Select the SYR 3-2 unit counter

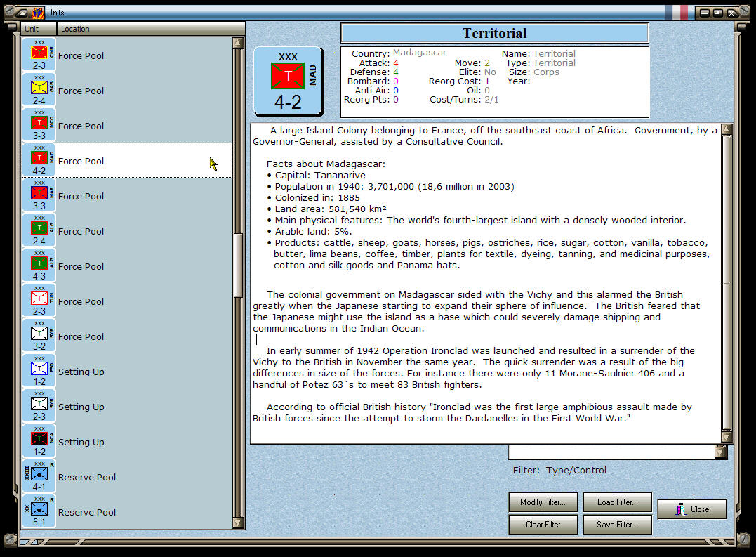pos(39,336)
